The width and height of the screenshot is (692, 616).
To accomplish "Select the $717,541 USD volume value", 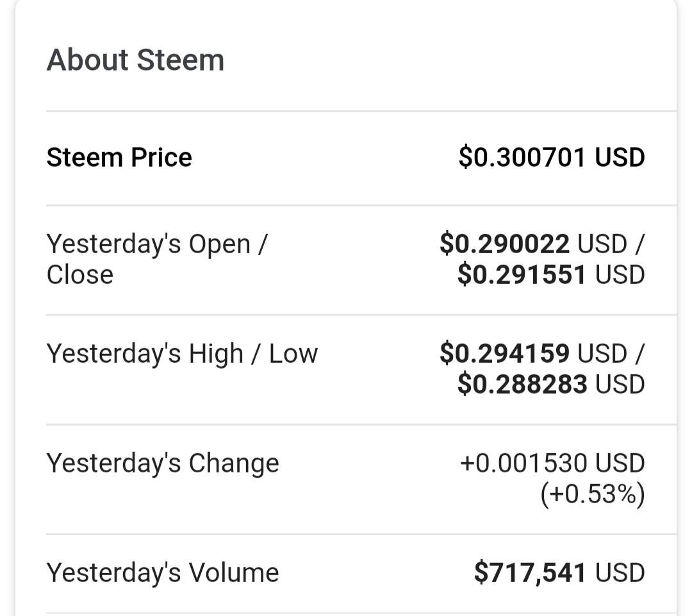I will coord(559,572).
